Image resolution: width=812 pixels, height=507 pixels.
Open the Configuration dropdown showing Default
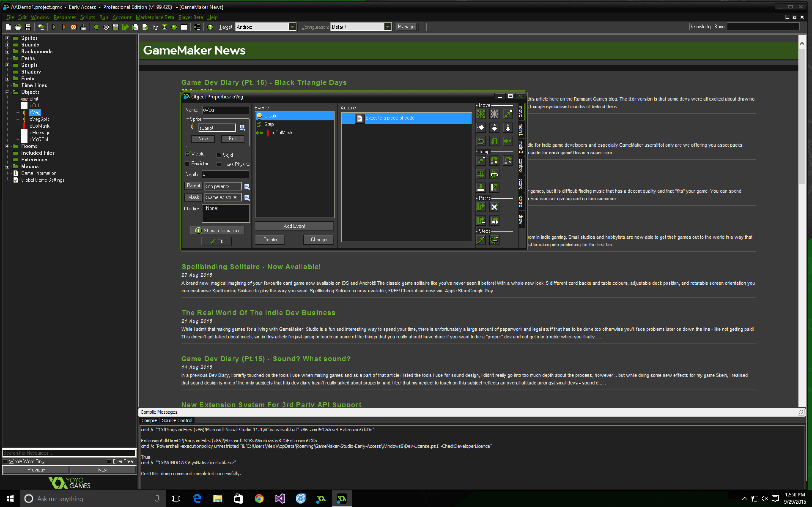coord(387,27)
